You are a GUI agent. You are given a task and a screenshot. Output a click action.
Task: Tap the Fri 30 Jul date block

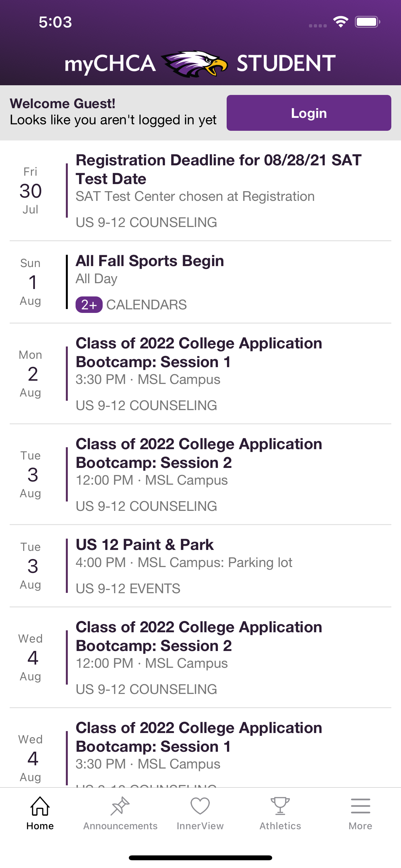[x=30, y=191]
